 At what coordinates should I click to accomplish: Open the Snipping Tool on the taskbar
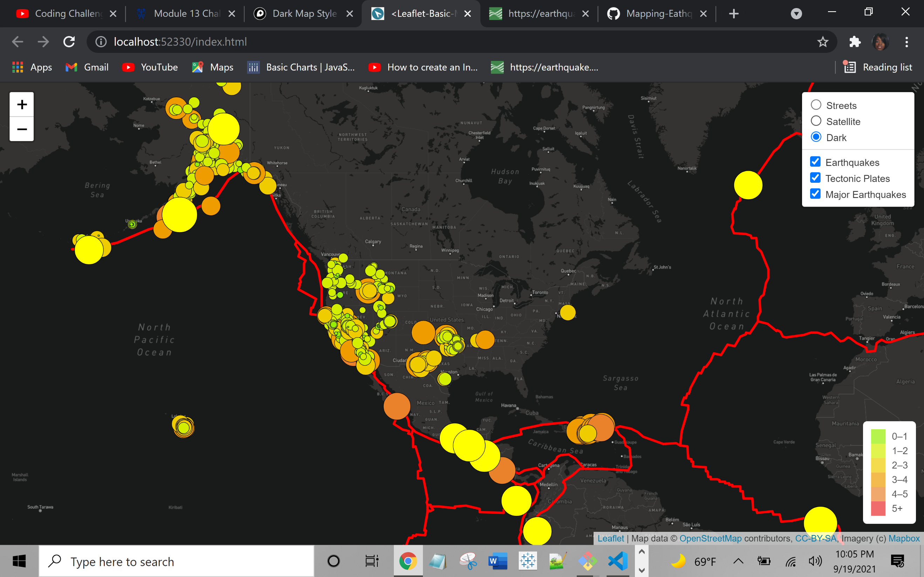click(x=468, y=561)
